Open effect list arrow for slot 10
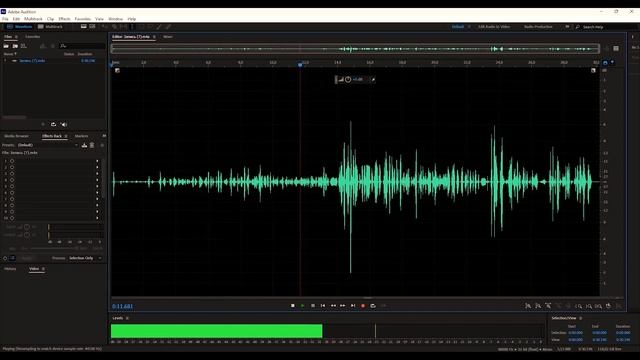The image size is (640, 360). tap(97, 218)
